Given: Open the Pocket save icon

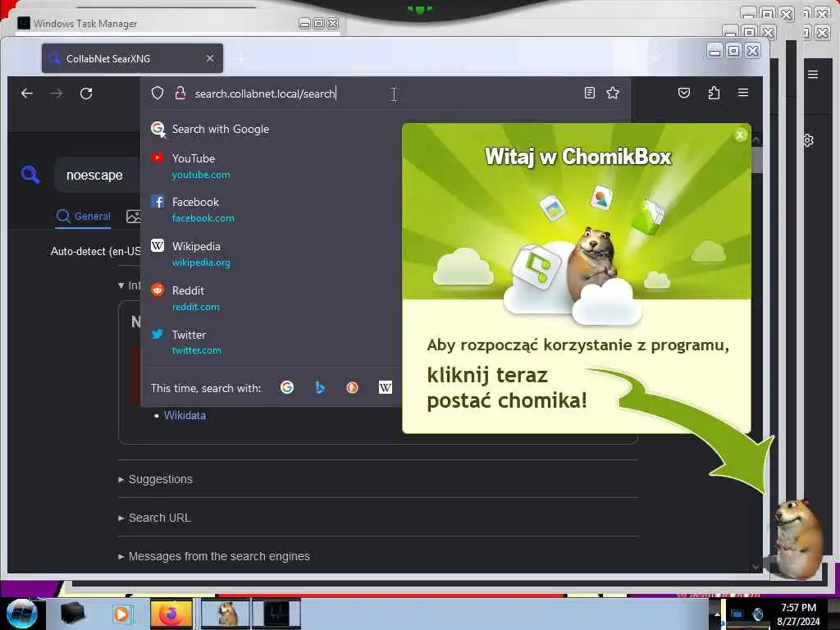Looking at the screenshot, I should (x=684, y=93).
